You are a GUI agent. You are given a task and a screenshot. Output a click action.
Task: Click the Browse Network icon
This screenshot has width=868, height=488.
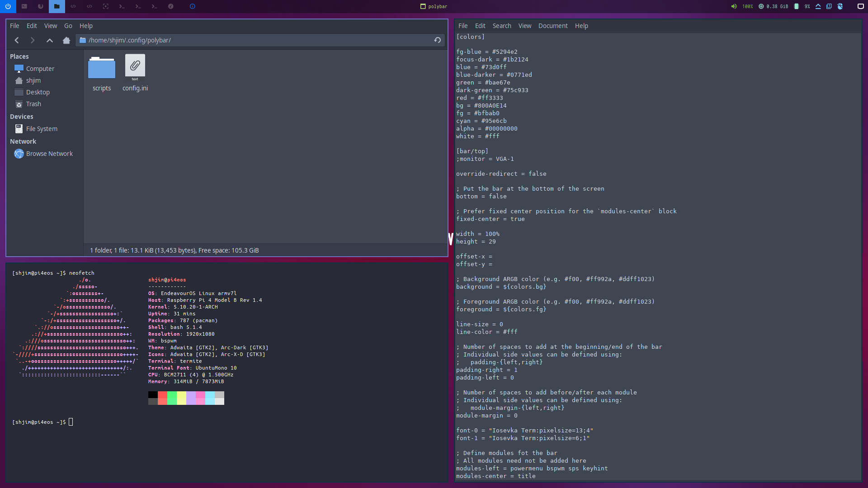(x=19, y=153)
